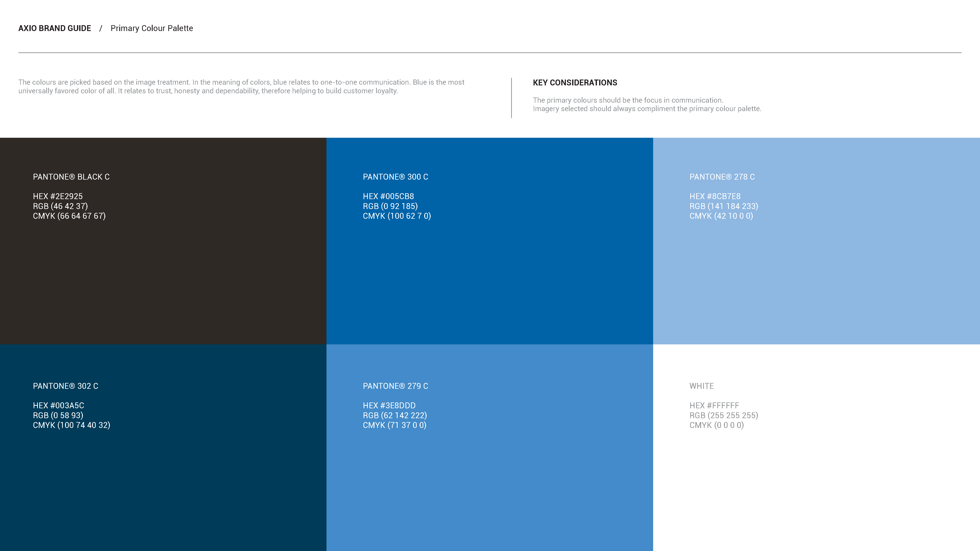Click the 'PANTONE® BLACK C' label

pyautogui.click(x=71, y=177)
